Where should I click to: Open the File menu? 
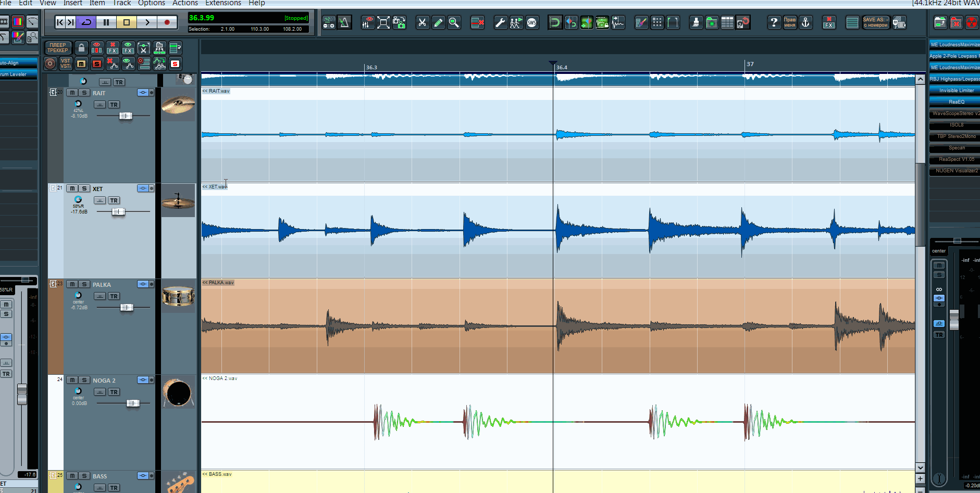[6, 3]
